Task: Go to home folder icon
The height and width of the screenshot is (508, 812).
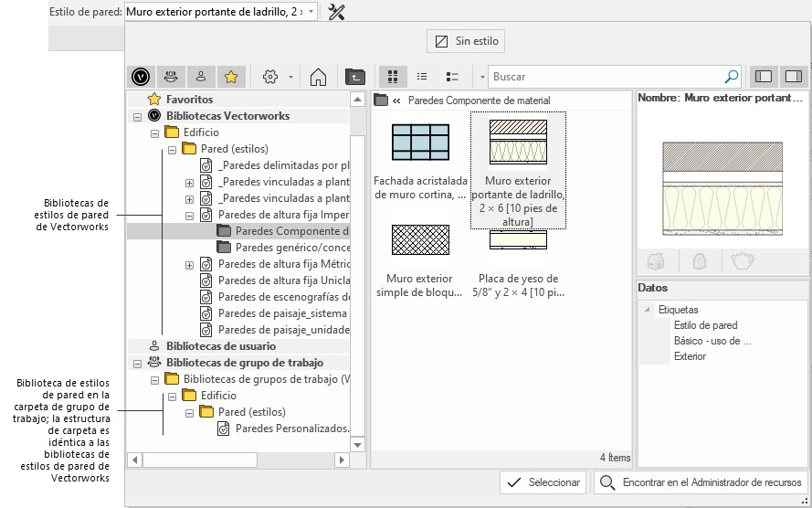Action: (x=318, y=77)
